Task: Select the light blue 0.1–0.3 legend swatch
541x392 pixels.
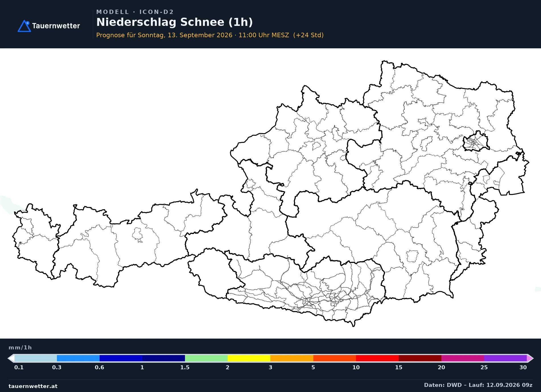Action: (36, 358)
